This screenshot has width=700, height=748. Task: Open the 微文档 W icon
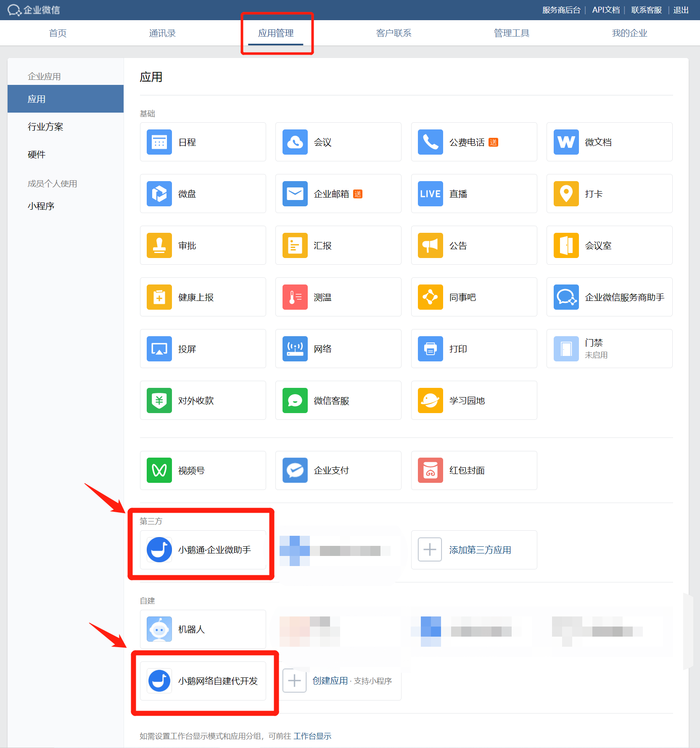pos(566,142)
